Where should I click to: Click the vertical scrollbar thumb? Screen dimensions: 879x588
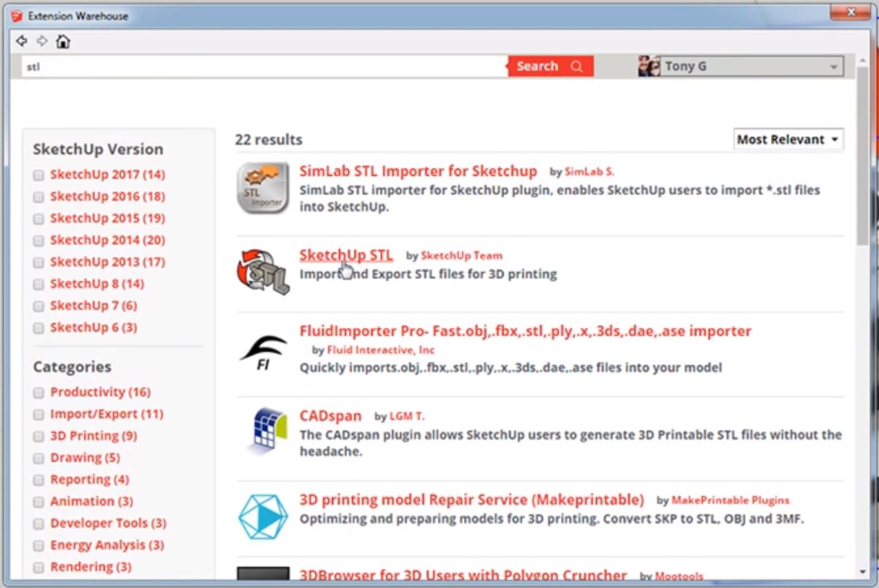(862, 155)
